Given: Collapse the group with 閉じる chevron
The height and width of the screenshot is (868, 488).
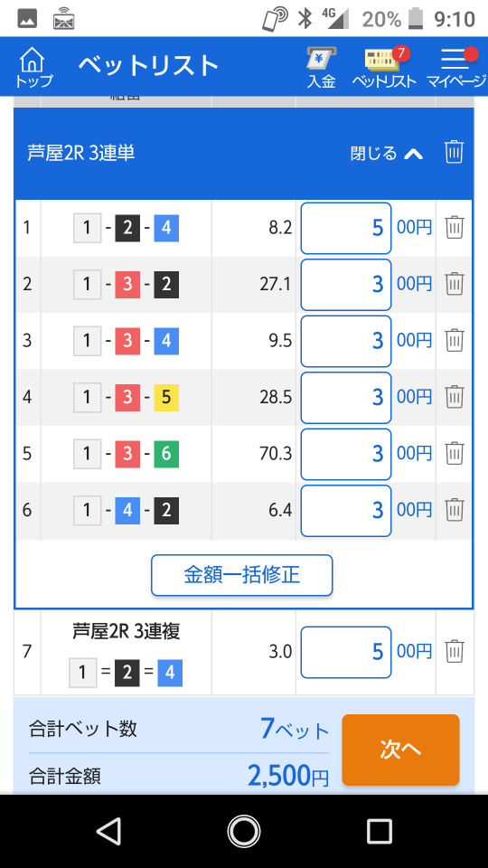Looking at the screenshot, I should (x=387, y=154).
